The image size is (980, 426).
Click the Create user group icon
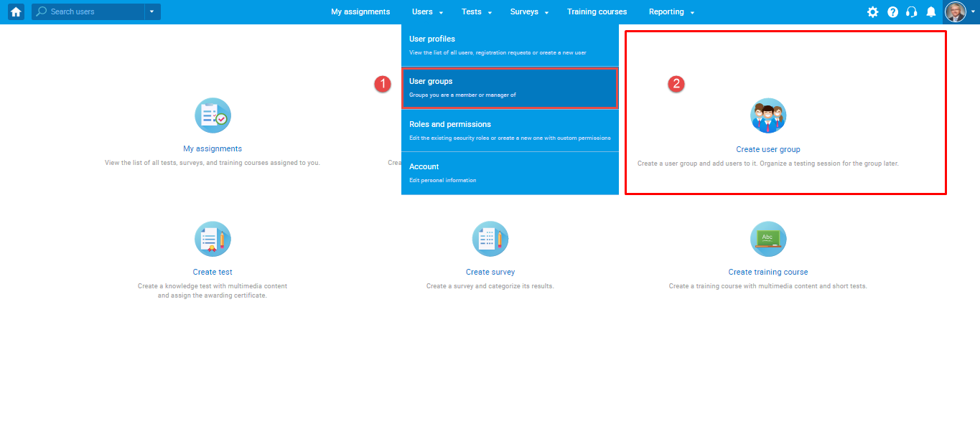768,116
